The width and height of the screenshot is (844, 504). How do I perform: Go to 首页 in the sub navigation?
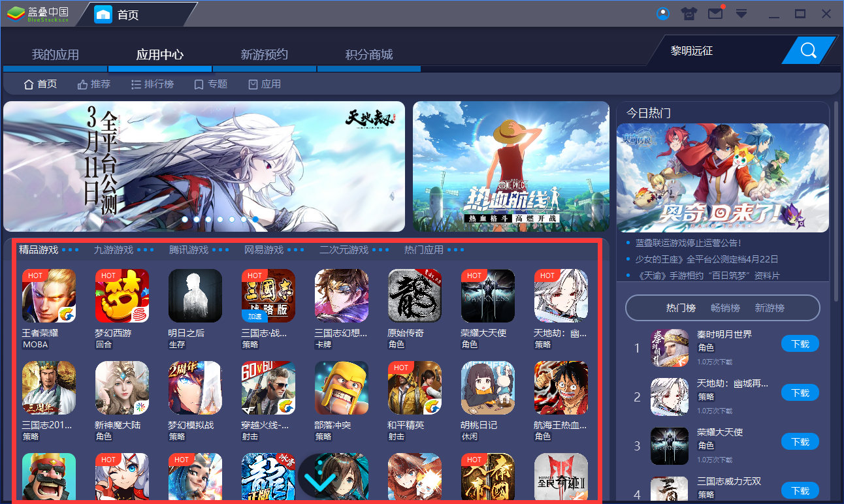(x=41, y=84)
